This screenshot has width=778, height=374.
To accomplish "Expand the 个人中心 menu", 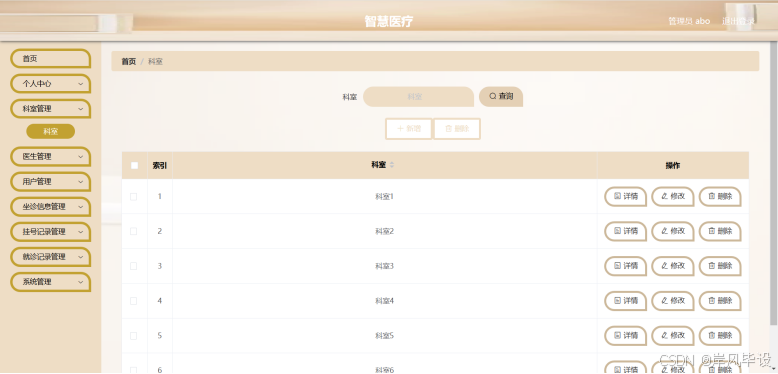I will click(51, 84).
